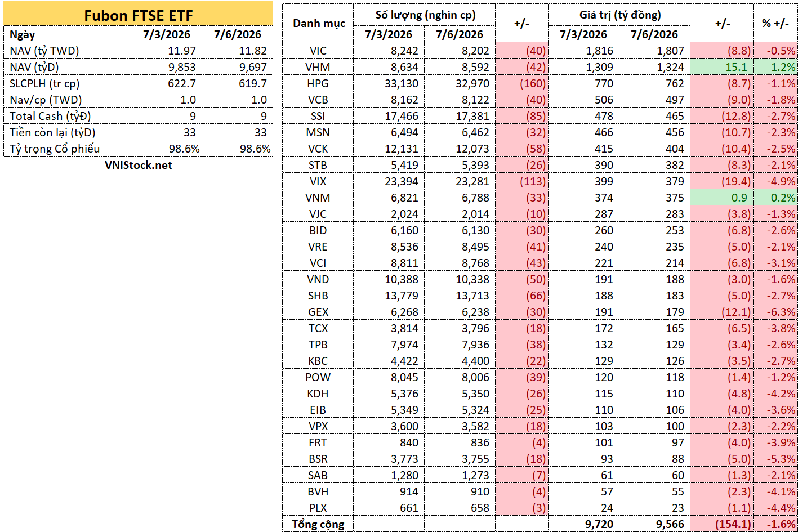The image size is (798, 532).
Task: Click the Fubon FTSE ETF title cell
Action: pyautogui.click(x=138, y=15)
